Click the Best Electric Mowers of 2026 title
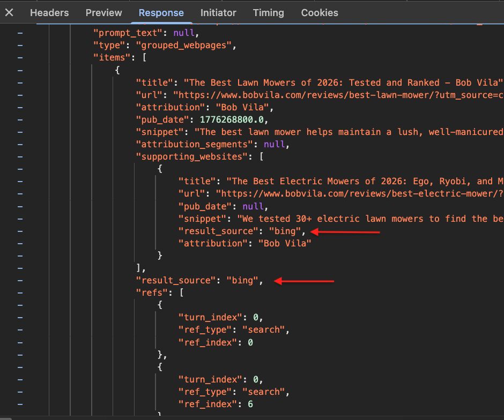The image size is (504, 420). click(x=365, y=181)
